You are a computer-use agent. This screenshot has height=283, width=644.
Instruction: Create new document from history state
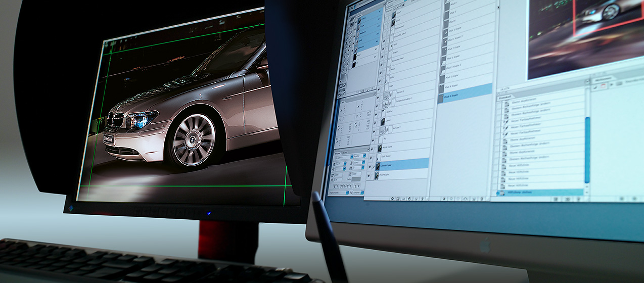click(x=556, y=199)
